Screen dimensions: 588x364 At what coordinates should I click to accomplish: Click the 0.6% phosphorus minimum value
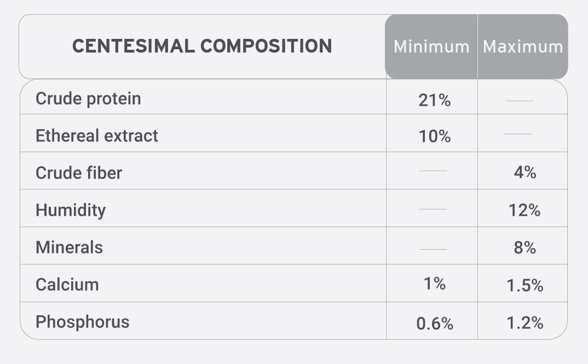tap(435, 323)
